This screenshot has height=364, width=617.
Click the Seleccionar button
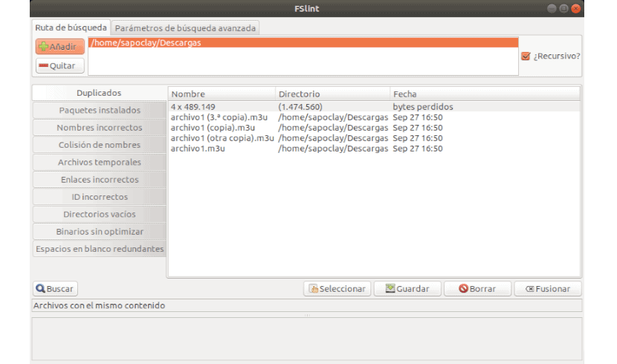(x=337, y=289)
